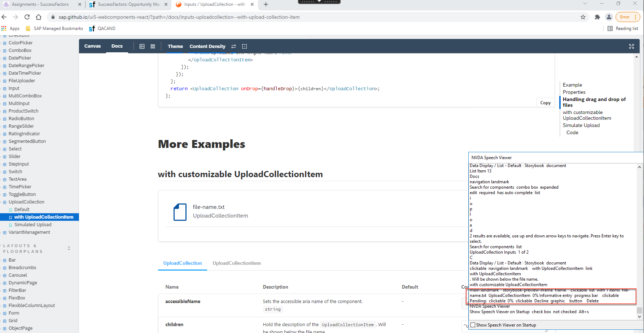
Task: Open the browser extensions puzzle icon
Action: (x=597, y=17)
